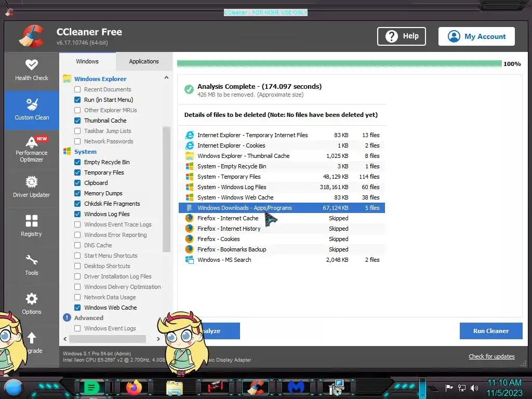Uncheck Empty Recycle Bin

[77, 162]
